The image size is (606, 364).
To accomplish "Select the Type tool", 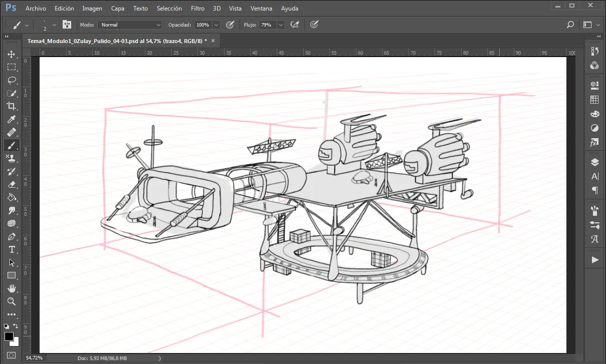I will click(12, 249).
